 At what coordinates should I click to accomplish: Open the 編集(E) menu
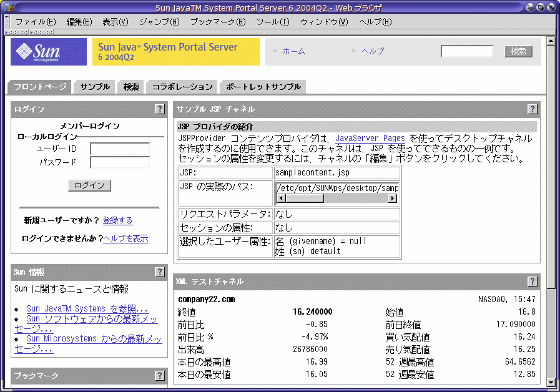tap(79, 22)
